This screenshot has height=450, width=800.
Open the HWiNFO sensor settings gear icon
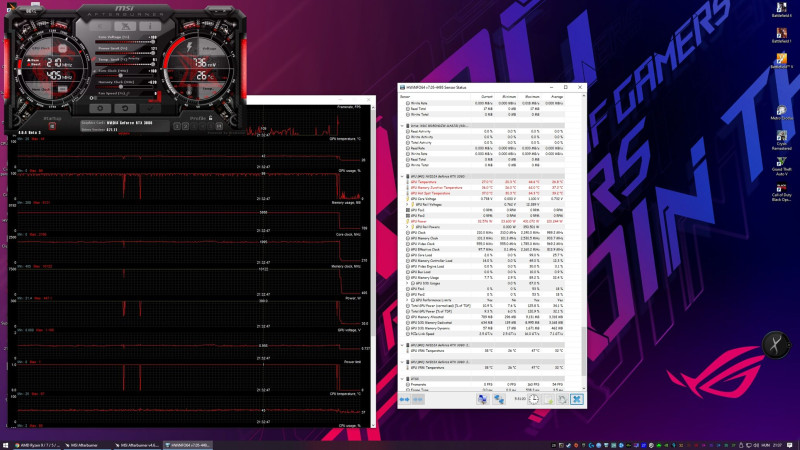(x=562, y=399)
